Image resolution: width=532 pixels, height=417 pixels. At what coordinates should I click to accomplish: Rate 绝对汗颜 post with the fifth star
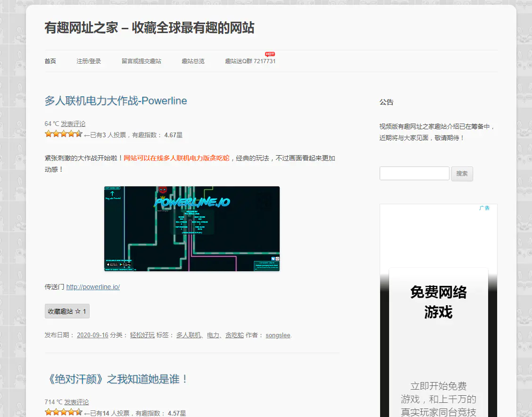(78, 412)
